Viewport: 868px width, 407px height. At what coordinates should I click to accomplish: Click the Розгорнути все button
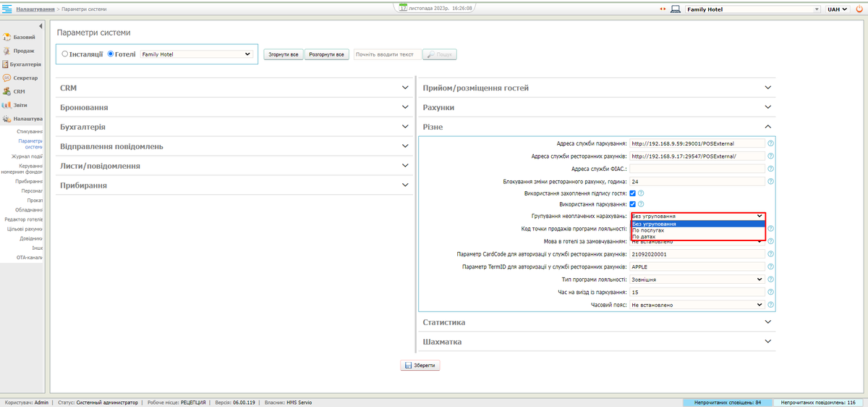click(327, 54)
